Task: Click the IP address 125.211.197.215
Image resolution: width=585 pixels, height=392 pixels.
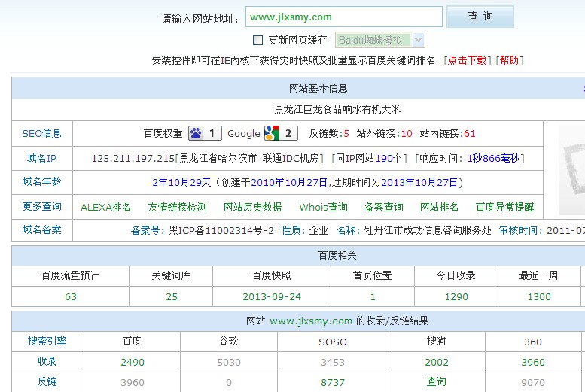Action: [133, 159]
